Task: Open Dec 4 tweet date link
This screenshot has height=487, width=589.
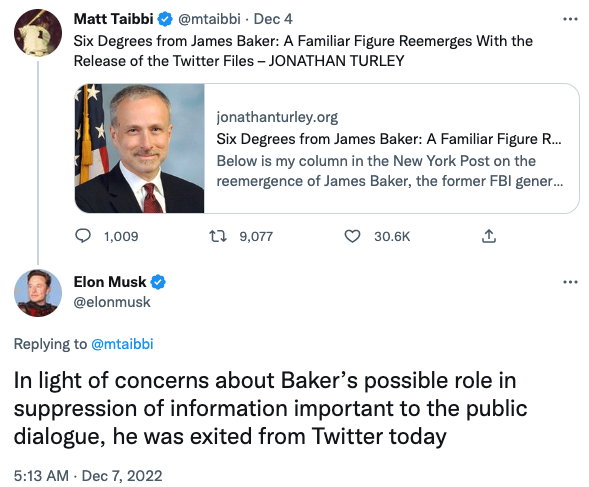Action: point(273,19)
